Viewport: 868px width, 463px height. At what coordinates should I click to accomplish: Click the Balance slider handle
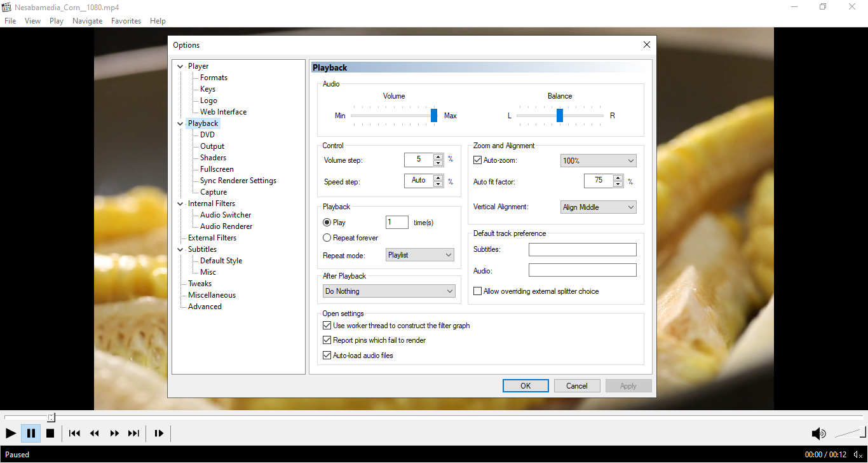(560, 115)
